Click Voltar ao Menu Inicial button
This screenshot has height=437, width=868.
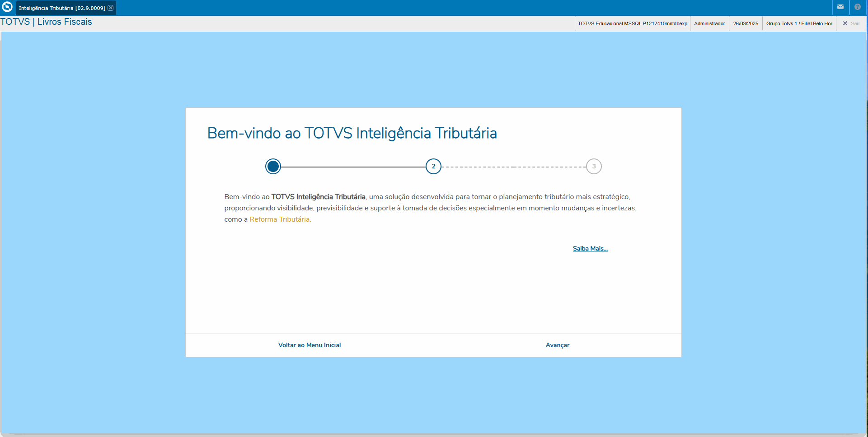(x=310, y=345)
